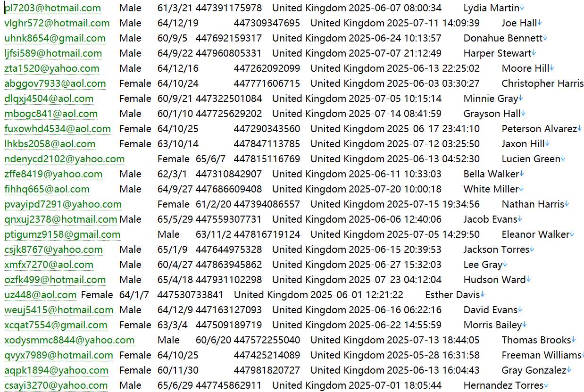Select email link mbogc841@aol.com

51,114
